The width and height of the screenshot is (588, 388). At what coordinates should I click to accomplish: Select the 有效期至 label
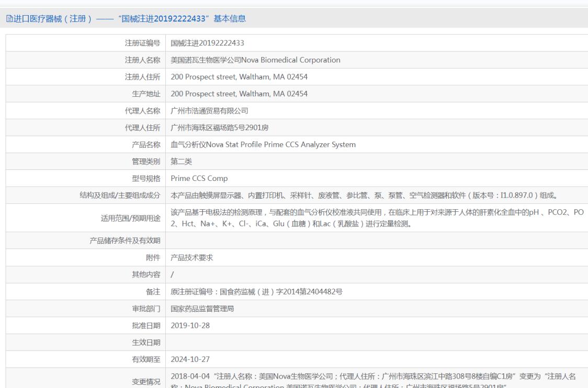click(146, 360)
